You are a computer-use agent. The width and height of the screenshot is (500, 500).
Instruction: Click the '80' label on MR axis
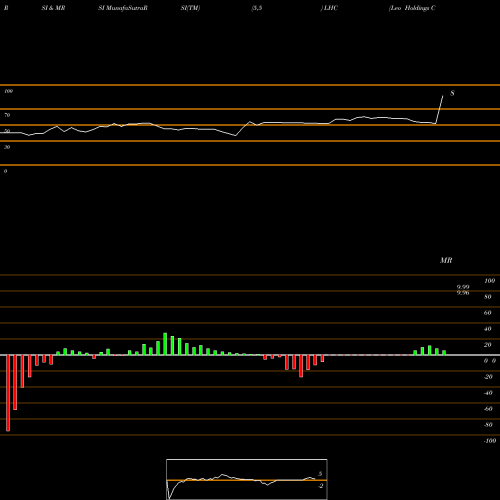(488, 297)
